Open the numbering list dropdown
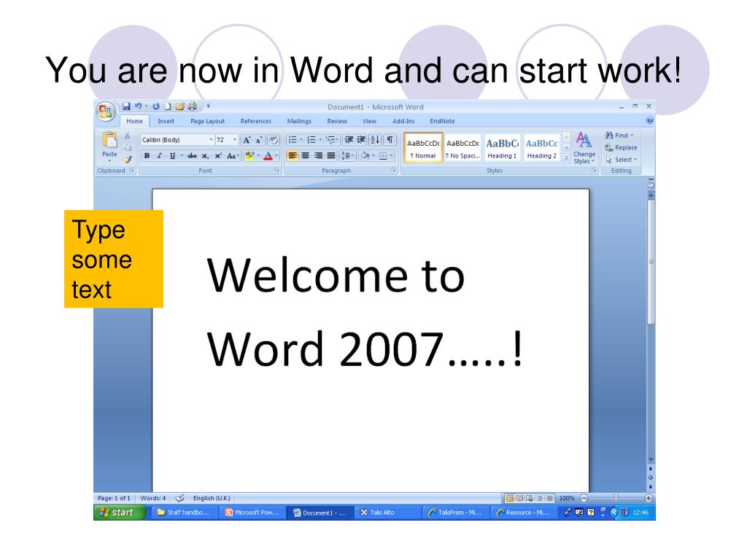This screenshot has width=747, height=560. 320,140
